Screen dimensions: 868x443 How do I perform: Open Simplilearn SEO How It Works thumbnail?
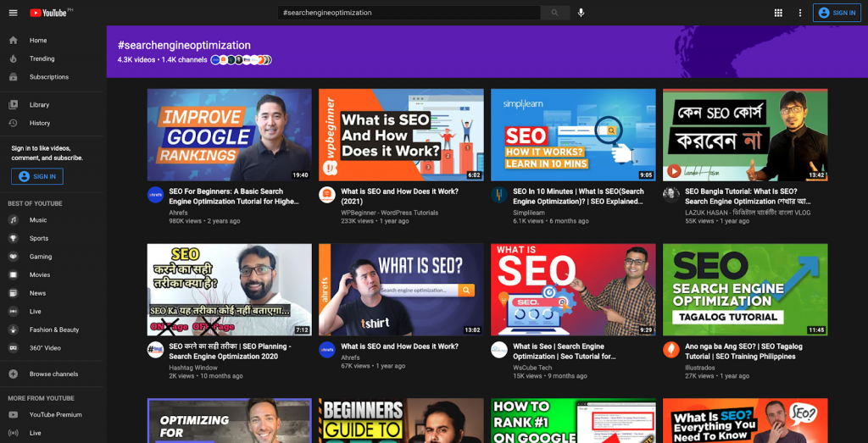(573, 135)
